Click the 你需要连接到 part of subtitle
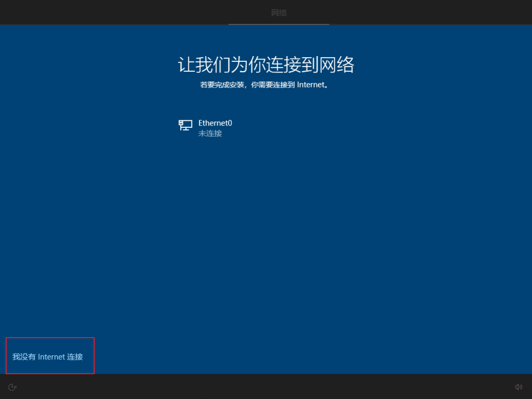532x399 pixels. 273,85
